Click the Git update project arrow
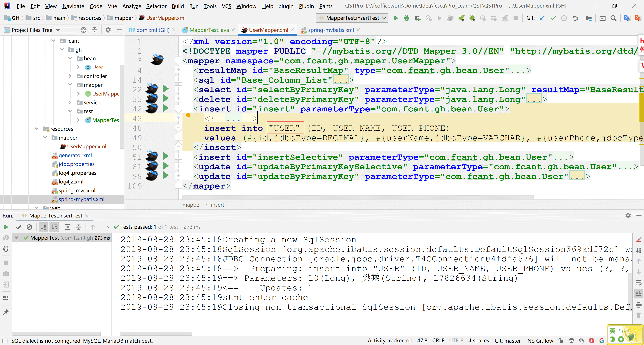Image resolution: width=644 pixels, height=345 pixels. click(x=542, y=18)
